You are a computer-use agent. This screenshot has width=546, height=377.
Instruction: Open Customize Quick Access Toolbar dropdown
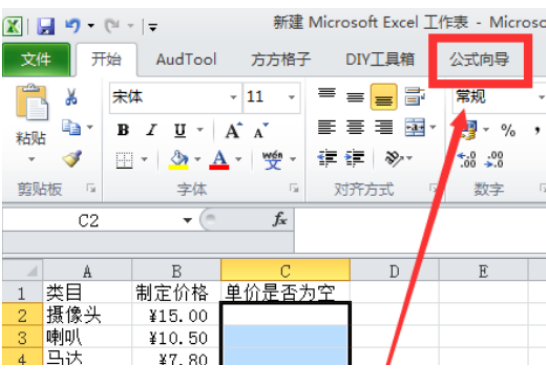coord(153,26)
